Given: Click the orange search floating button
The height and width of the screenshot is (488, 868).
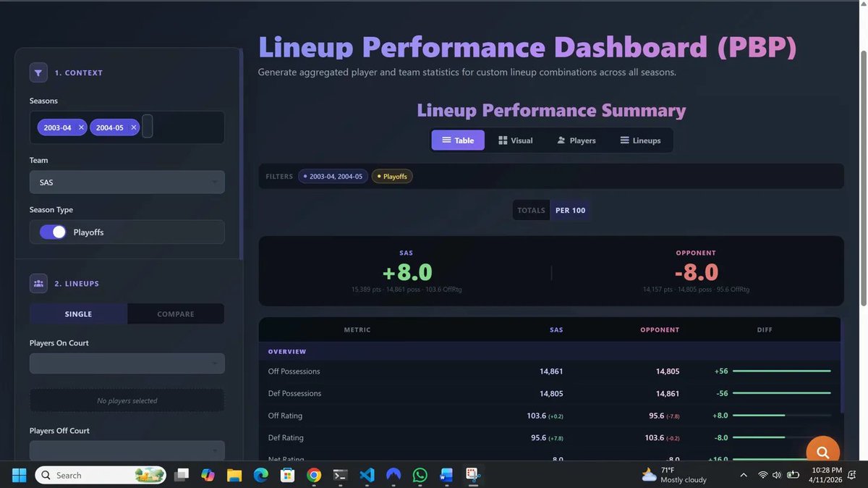Looking at the screenshot, I should [x=822, y=453].
